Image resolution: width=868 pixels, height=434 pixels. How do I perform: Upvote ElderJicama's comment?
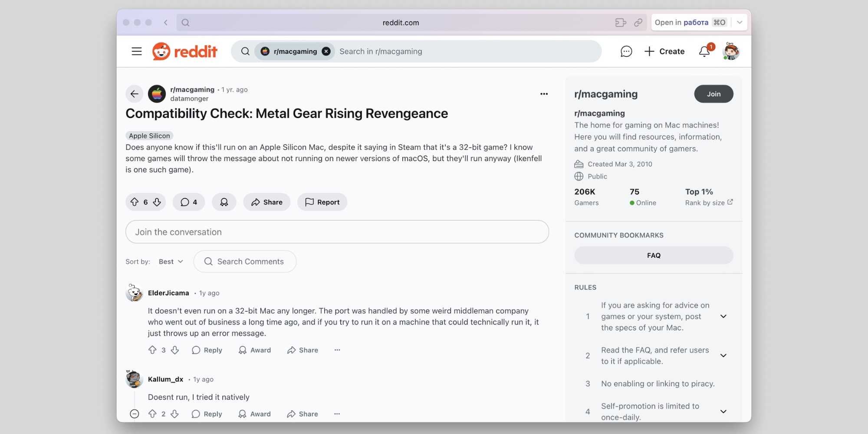152,350
